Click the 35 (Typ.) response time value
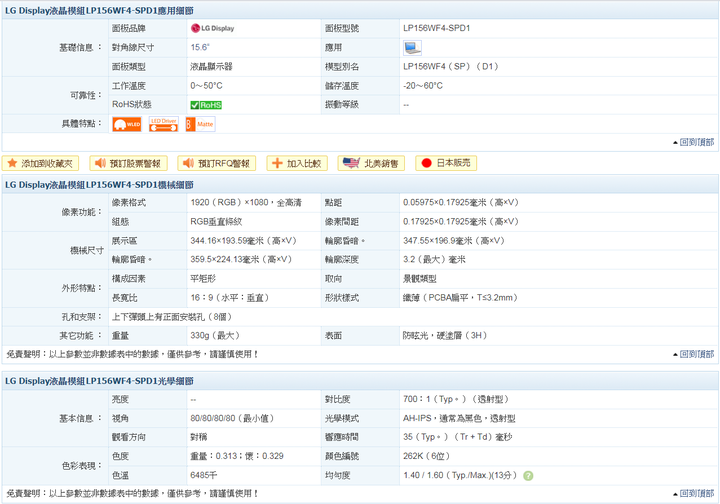 coord(457,437)
